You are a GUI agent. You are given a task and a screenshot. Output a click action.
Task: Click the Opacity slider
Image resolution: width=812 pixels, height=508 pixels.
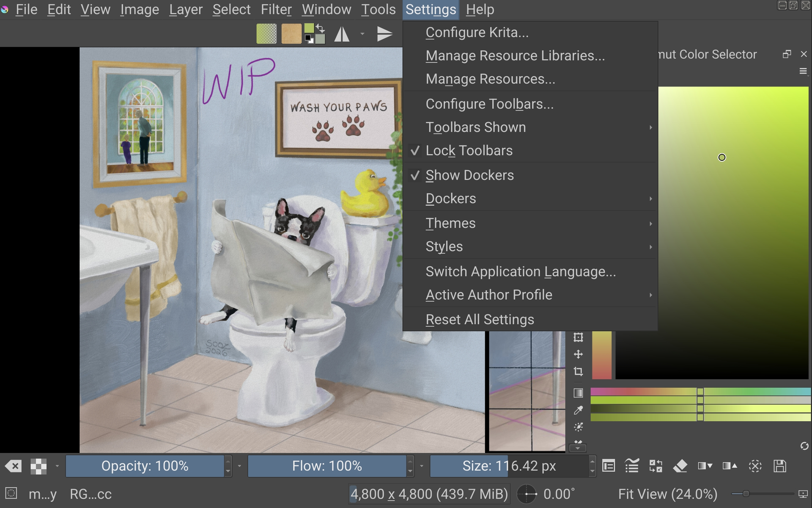tap(145, 466)
